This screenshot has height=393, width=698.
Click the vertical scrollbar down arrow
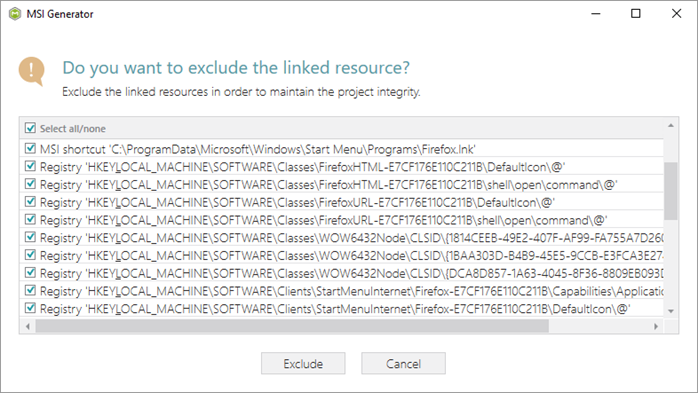(671, 311)
